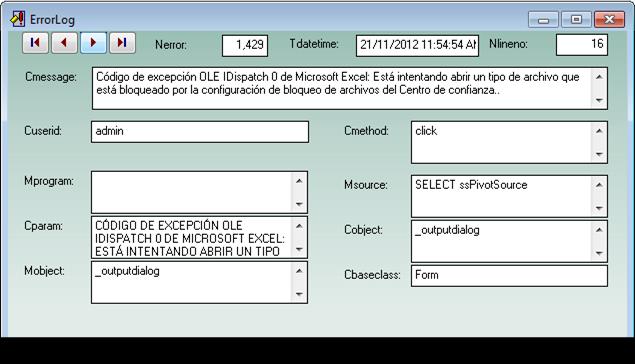Screen dimensions: 635x364
Task: Go to the next error record
Action: (94, 43)
